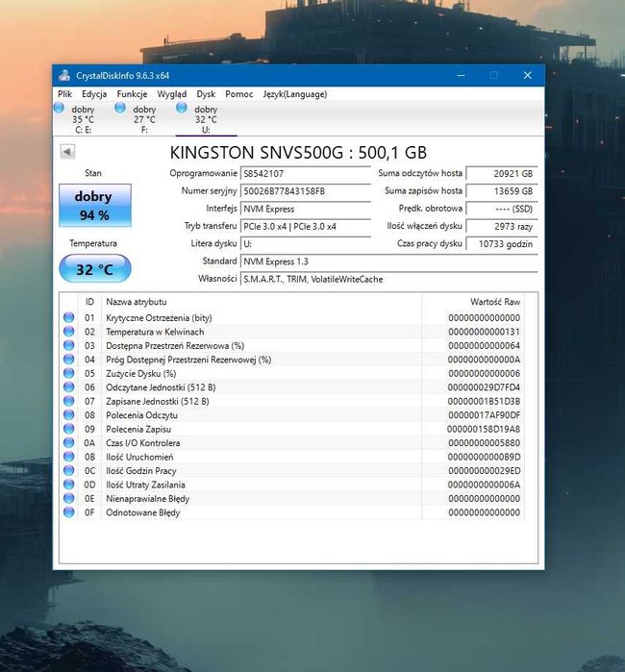This screenshot has height=672, width=625.
Task: Click Własności field S.M.A.R.T., TRIM, VolatileWriteCache
Action: [x=388, y=279]
